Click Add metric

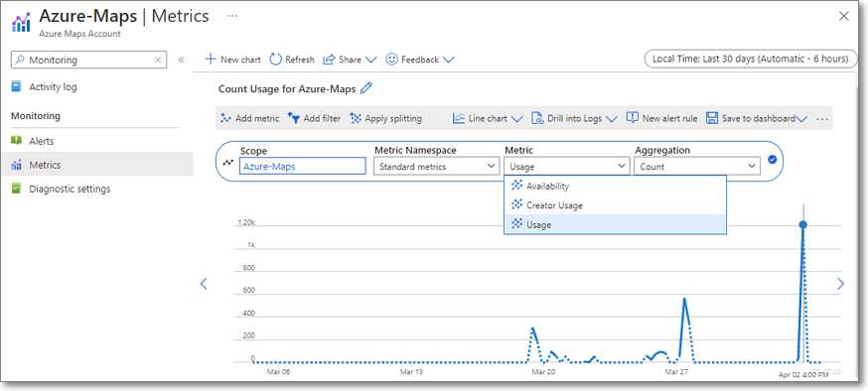point(249,118)
